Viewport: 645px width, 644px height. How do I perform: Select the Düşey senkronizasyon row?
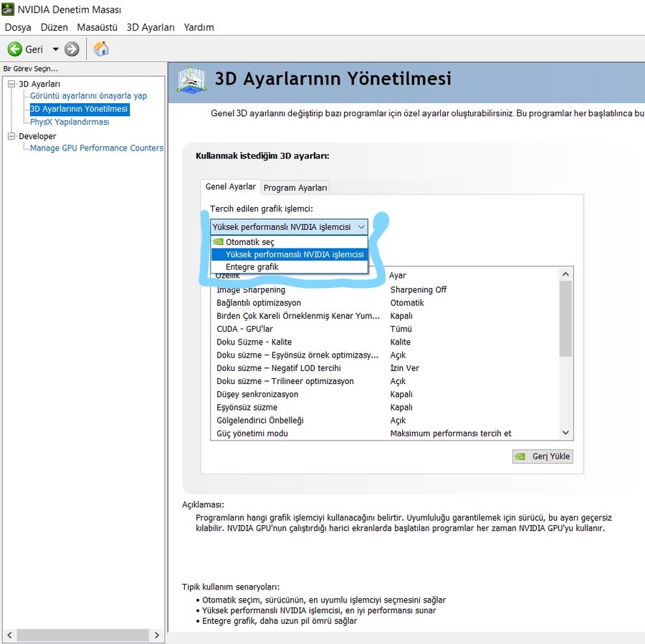point(385,395)
